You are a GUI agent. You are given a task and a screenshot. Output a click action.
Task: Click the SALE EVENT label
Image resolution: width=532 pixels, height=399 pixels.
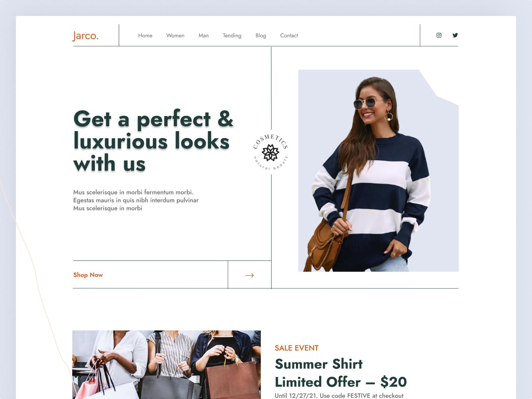pos(297,348)
